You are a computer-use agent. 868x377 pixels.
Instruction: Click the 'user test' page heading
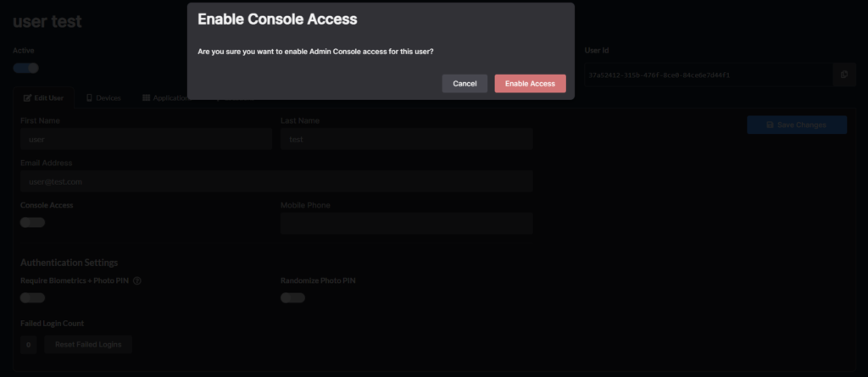pyautogui.click(x=47, y=21)
